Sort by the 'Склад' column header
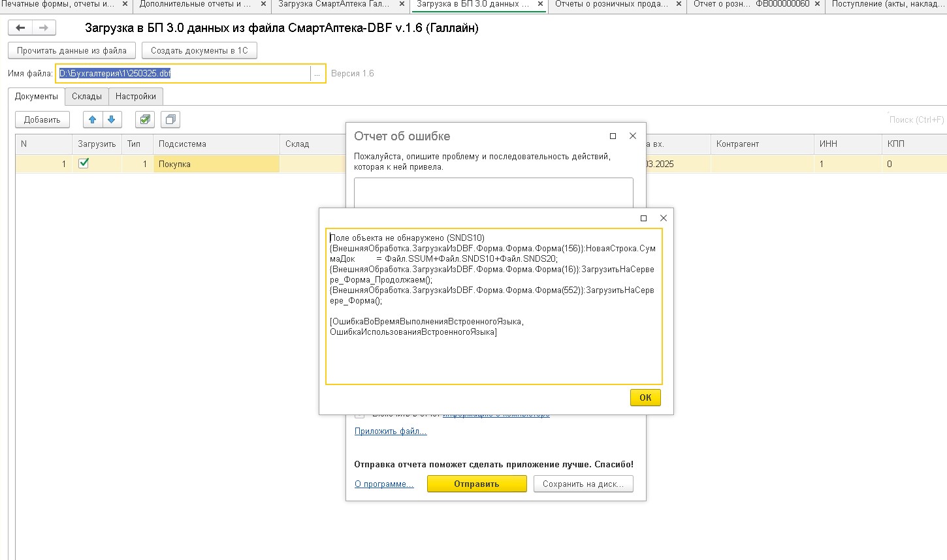Image resolution: width=947 pixels, height=560 pixels. (312, 144)
